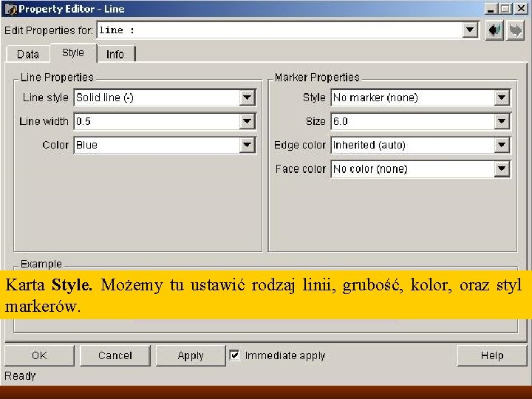Screen dimensions: 532x399
Task: Click the Cancel button
Action: tap(115, 355)
